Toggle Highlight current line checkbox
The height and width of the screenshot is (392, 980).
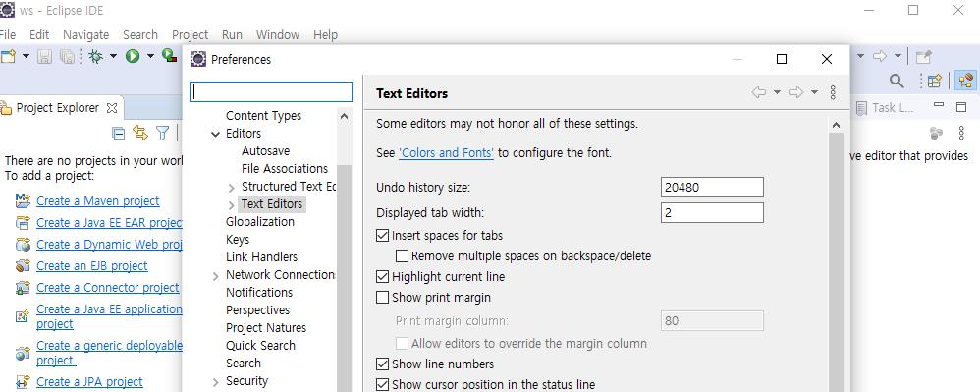click(383, 276)
